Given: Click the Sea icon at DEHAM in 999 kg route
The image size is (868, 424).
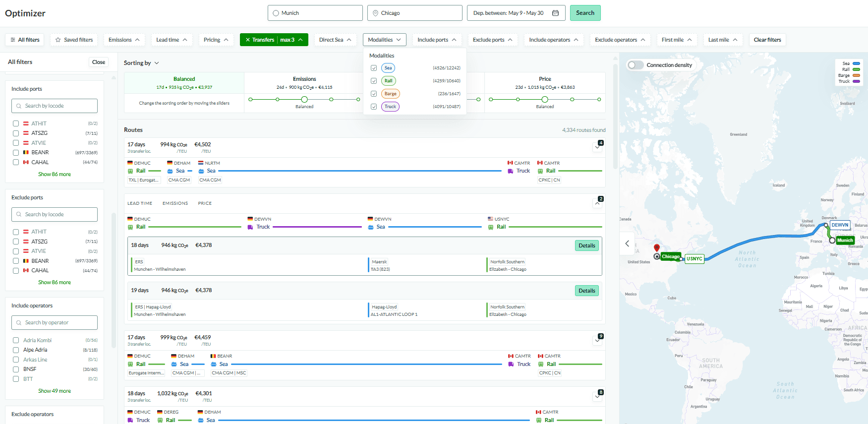Looking at the screenshot, I should [x=174, y=364].
